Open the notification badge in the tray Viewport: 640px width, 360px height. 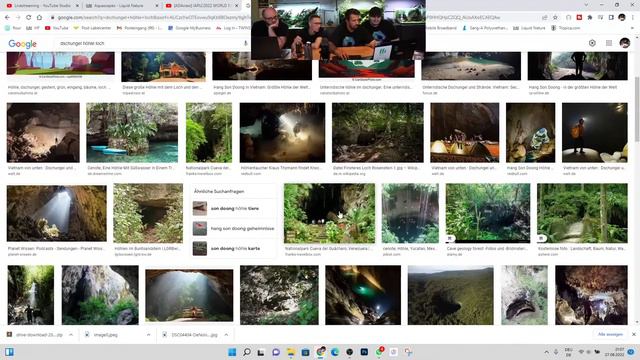pyautogui.click(x=631, y=352)
